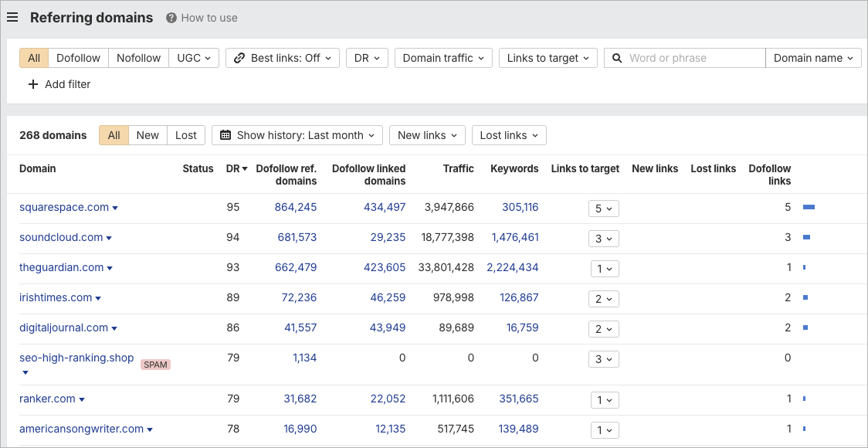Open the seo-high-ranking.shop domain link
This screenshot has width=868, height=448.
click(76, 358)
